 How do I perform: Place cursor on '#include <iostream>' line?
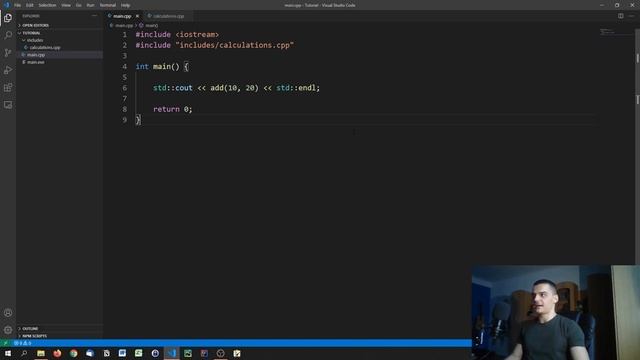[177, 35]
